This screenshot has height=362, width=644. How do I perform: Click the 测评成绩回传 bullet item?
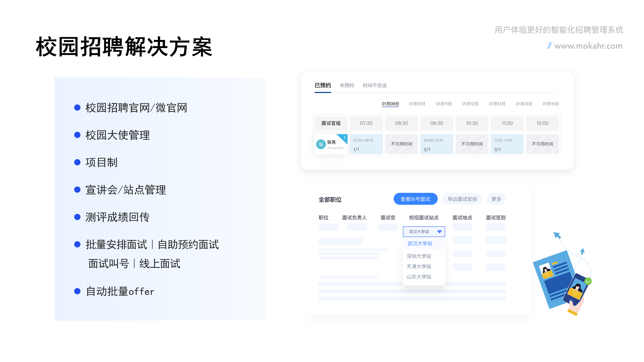point(117,217)
